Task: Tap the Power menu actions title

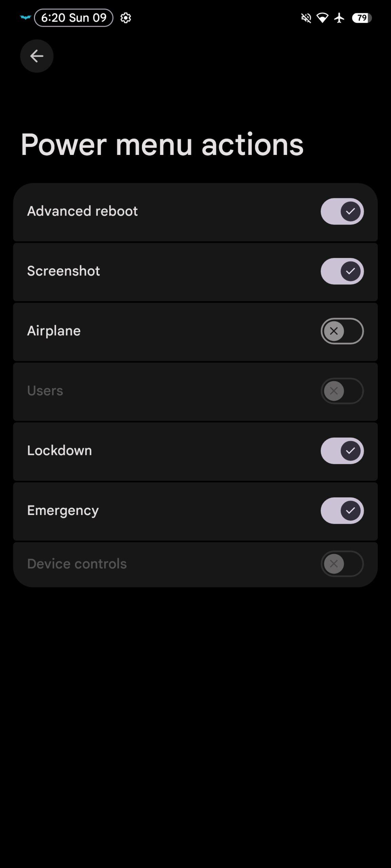Action: (x=162, y=145)
